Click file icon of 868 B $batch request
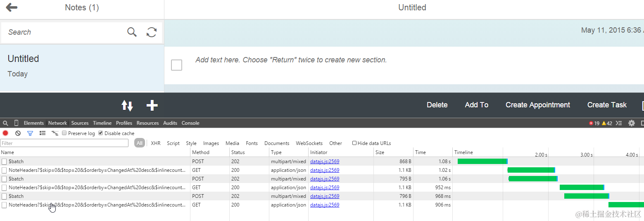 click(4, 162)
